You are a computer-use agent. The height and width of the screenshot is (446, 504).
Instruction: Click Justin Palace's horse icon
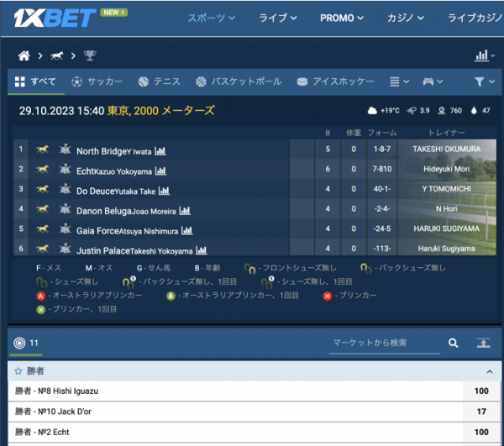[x=42, y=249]
